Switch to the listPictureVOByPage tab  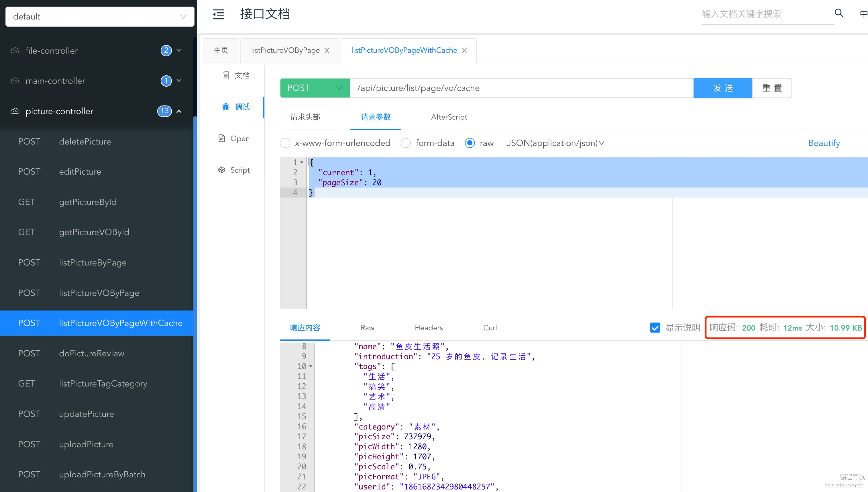285,50
